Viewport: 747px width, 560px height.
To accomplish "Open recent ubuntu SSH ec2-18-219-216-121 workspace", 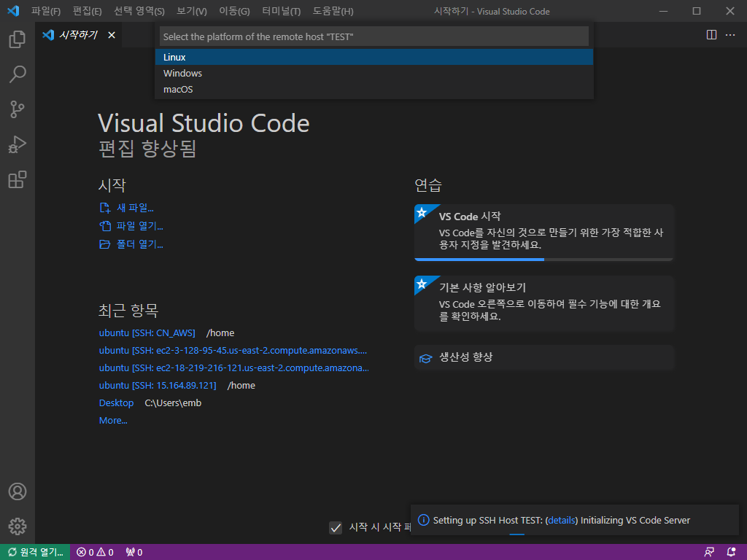I will tap(234, 368).
